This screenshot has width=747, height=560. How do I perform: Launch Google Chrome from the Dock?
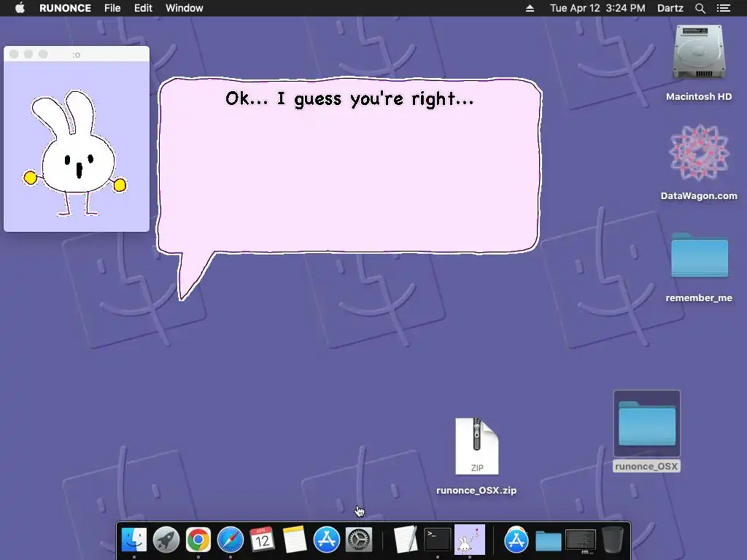(198, 540)
